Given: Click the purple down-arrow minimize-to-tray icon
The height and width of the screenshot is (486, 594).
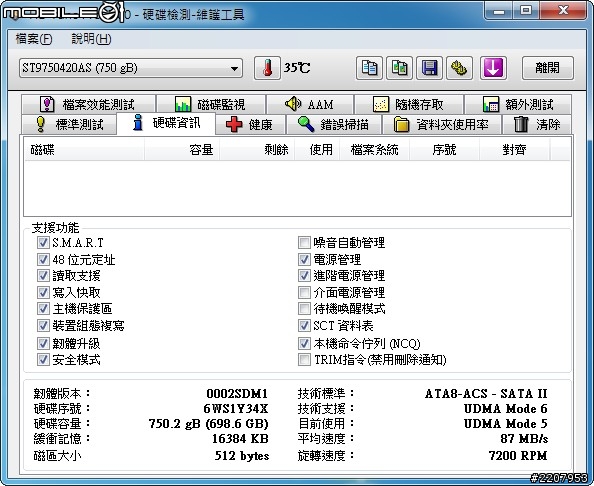Looking at the screenshot, I should click(x=493, y=68).
